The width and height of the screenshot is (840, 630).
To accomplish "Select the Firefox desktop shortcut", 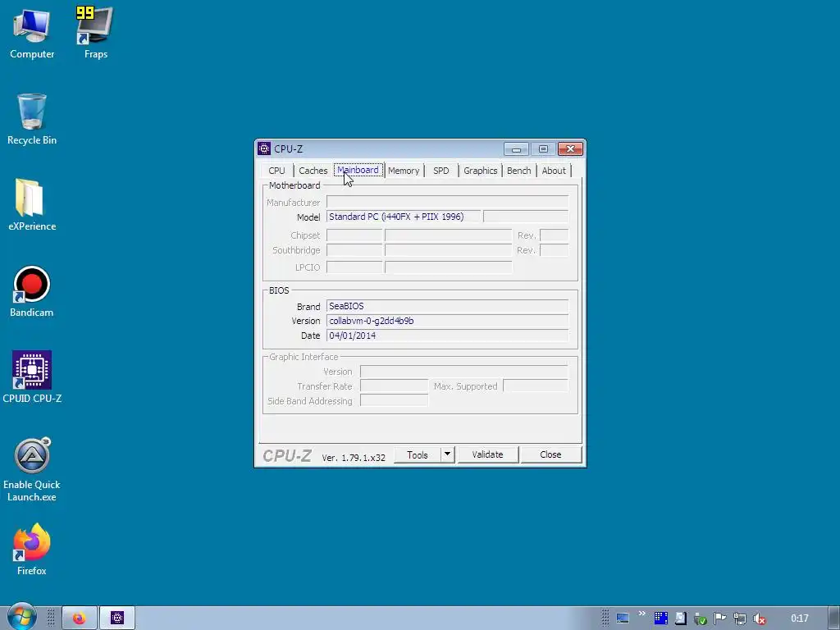I will (32, 550).
